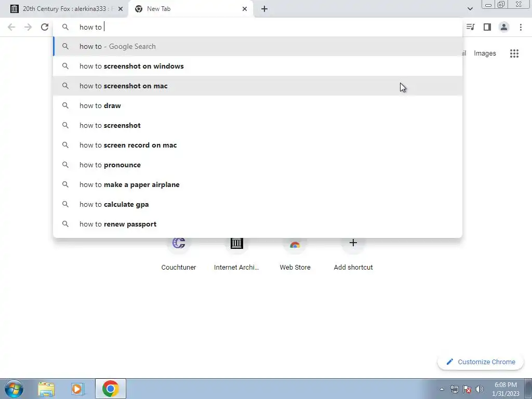This screenshot has height=399, width=532.
Task: Choose suggestion 'how to - Google Search'
Action: (258, 46)
